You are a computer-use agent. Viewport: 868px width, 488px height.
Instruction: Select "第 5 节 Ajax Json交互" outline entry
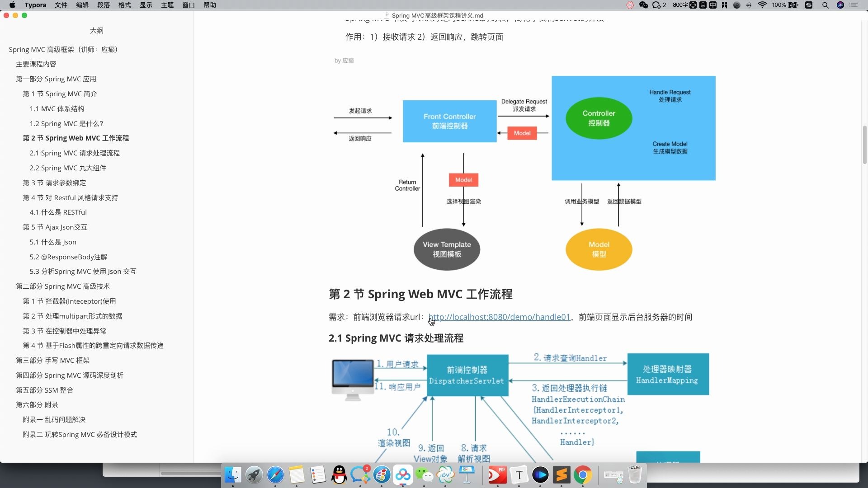click(x=55, y=227)
